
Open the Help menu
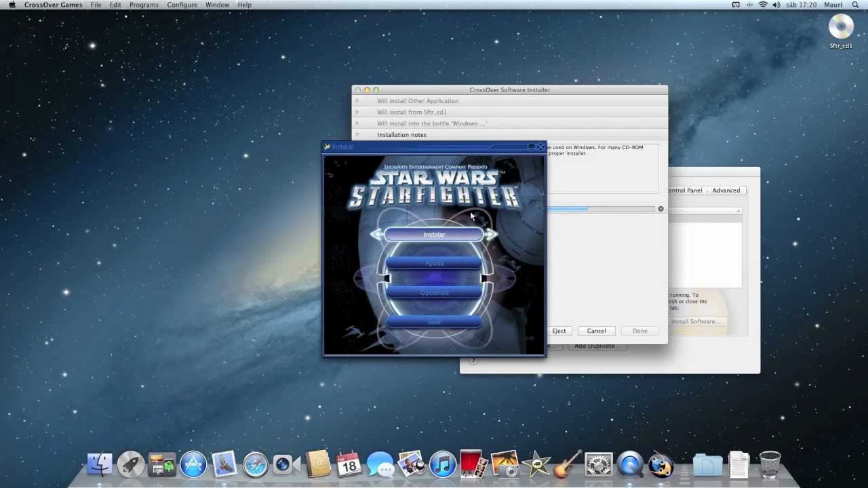coord(244,5)
